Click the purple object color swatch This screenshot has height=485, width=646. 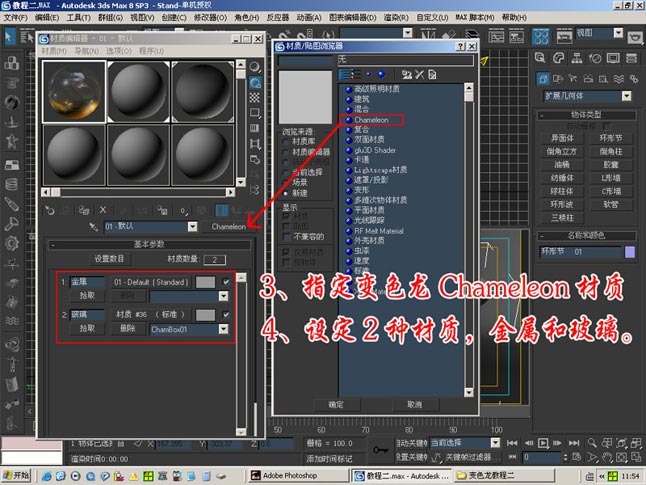tap(630, 252)
